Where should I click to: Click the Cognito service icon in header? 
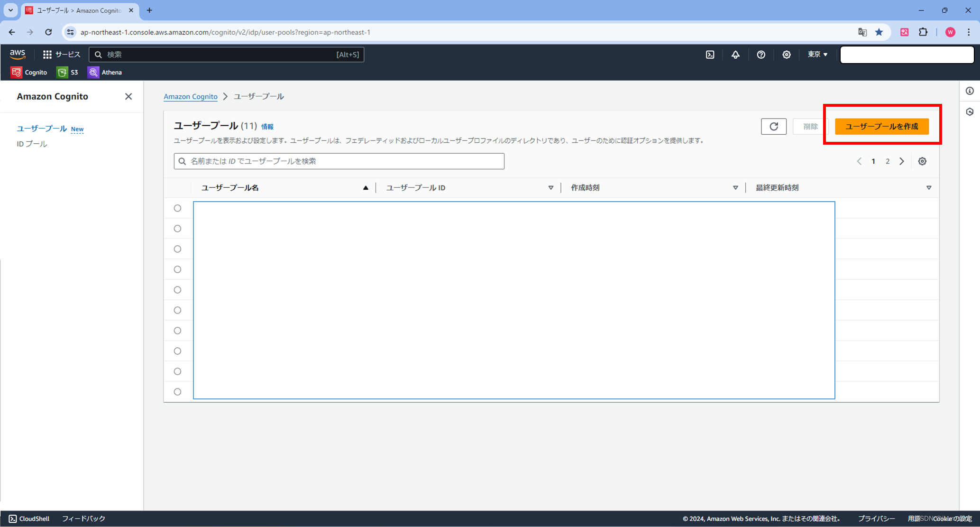click(16, 72)
